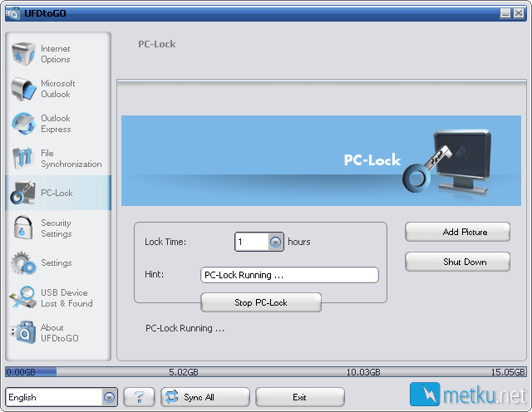
Task: Click the Microsoft Outlook mailbox icon
Action: point(23,89)
